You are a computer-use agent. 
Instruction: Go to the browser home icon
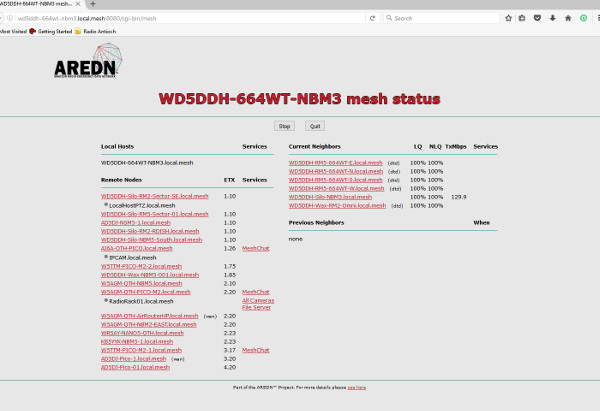568,18
